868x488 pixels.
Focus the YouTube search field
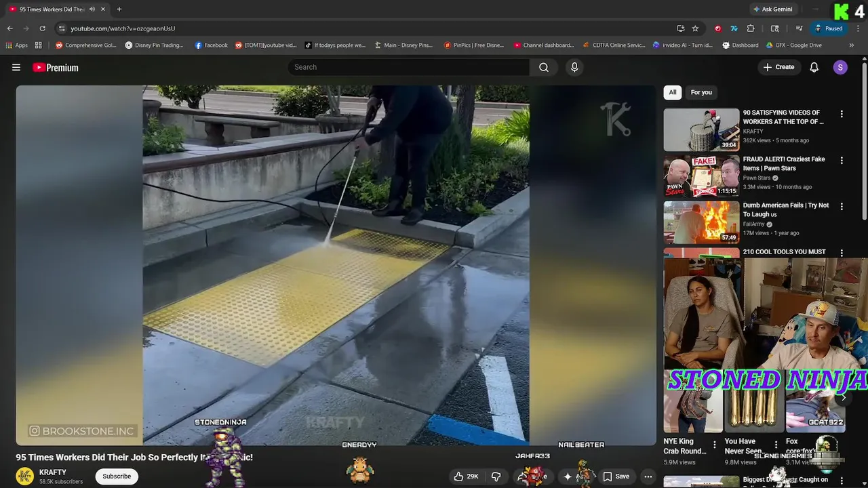tap(409, 67)
